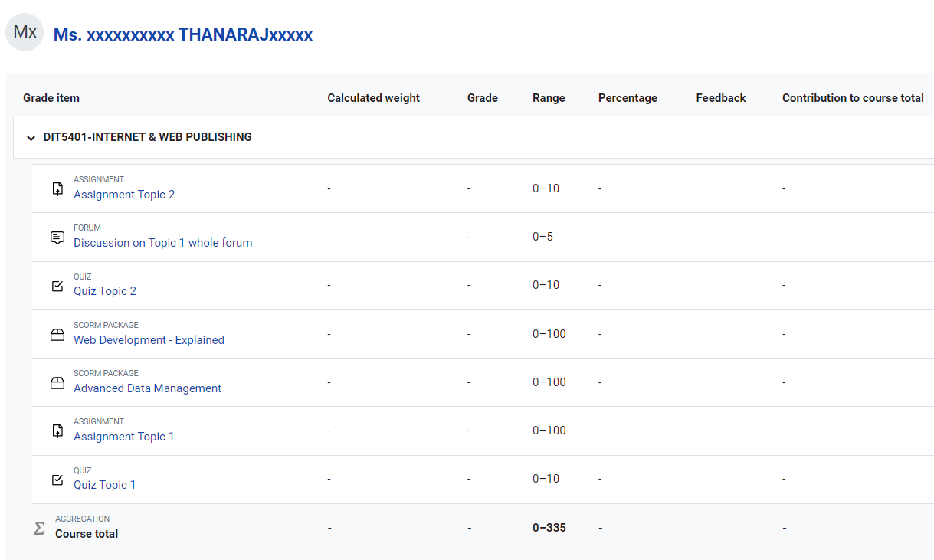
Task: Click the Advanced Data Management package icon
Action: click(x=57, y=383)
